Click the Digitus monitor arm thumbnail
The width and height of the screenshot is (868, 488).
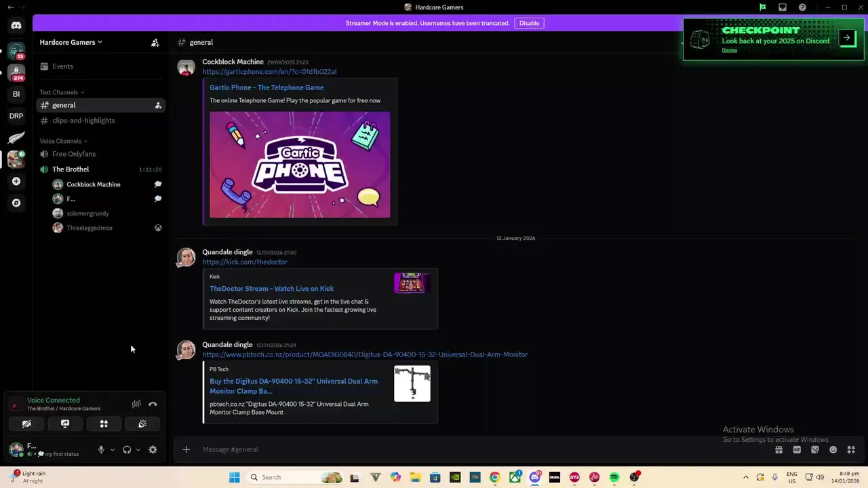(412, 384)
